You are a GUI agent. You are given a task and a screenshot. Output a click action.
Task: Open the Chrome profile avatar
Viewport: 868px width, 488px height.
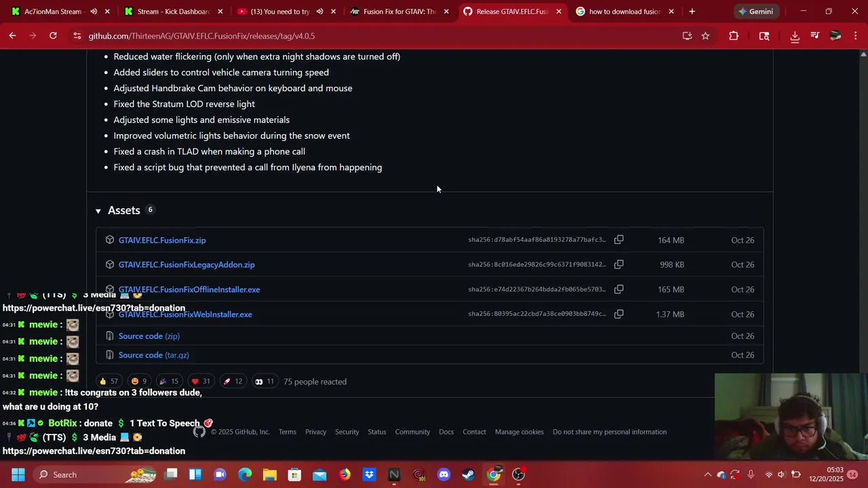835,36
